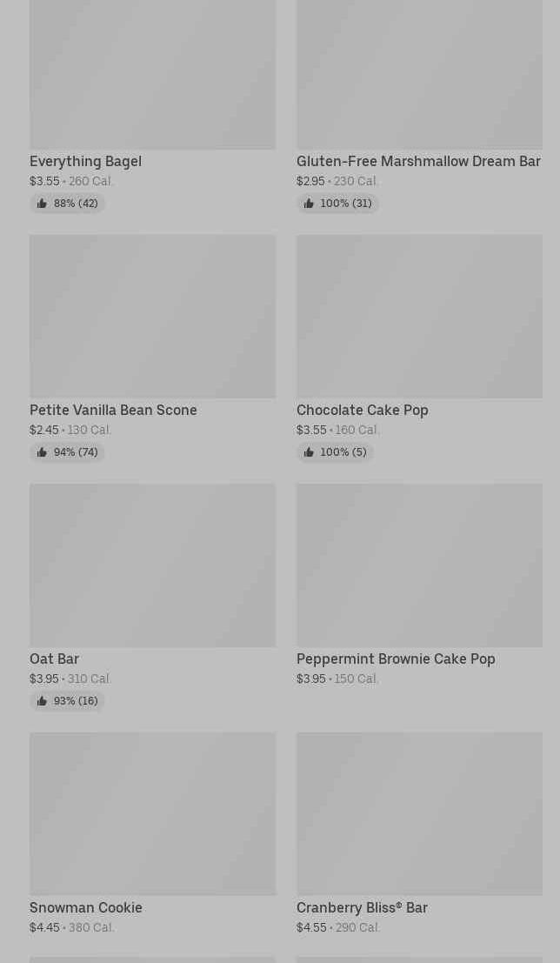Open the Chocolate Cake Pop title
This screenshot has width=560, height=963.
[x=362, y=410]
